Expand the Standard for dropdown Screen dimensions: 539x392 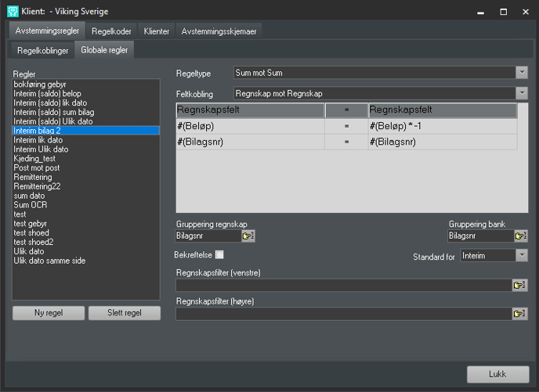(x=522, y=256)
